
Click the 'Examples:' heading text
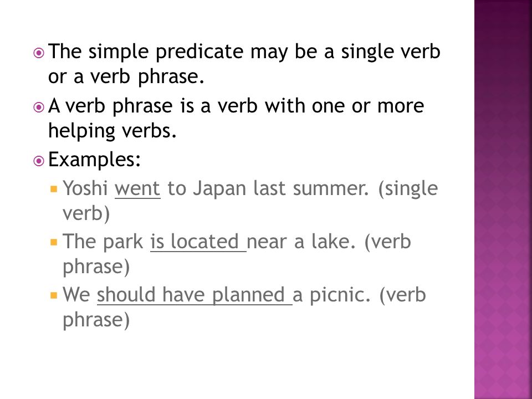coord(94,160)
